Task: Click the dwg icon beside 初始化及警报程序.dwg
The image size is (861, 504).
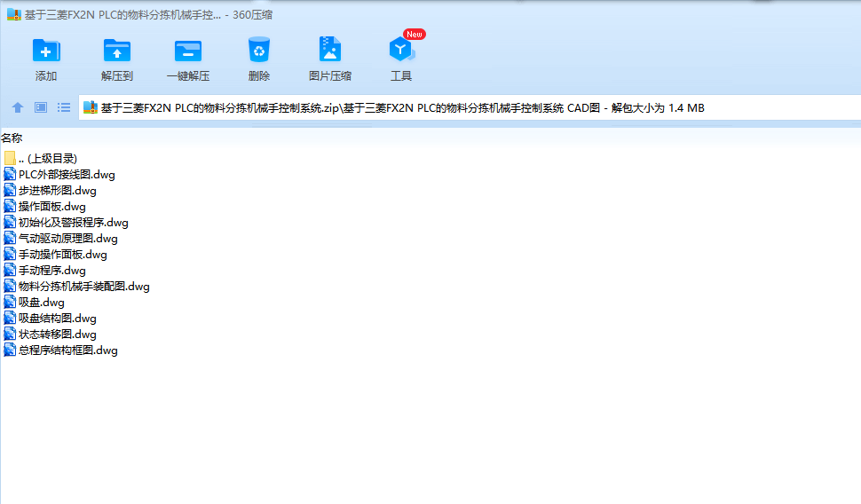Action: [x=10, y=223]
